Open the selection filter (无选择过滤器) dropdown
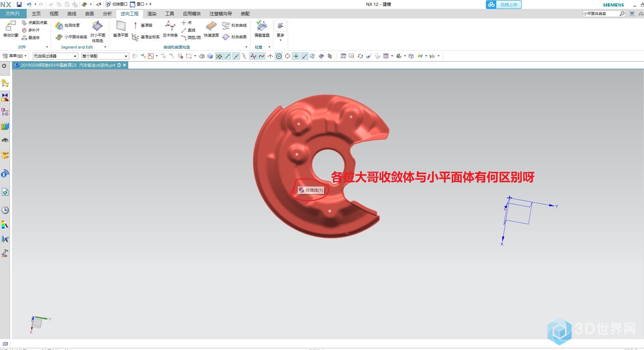The height and width of the screenshot is (350, 644). tap(55, 56)
